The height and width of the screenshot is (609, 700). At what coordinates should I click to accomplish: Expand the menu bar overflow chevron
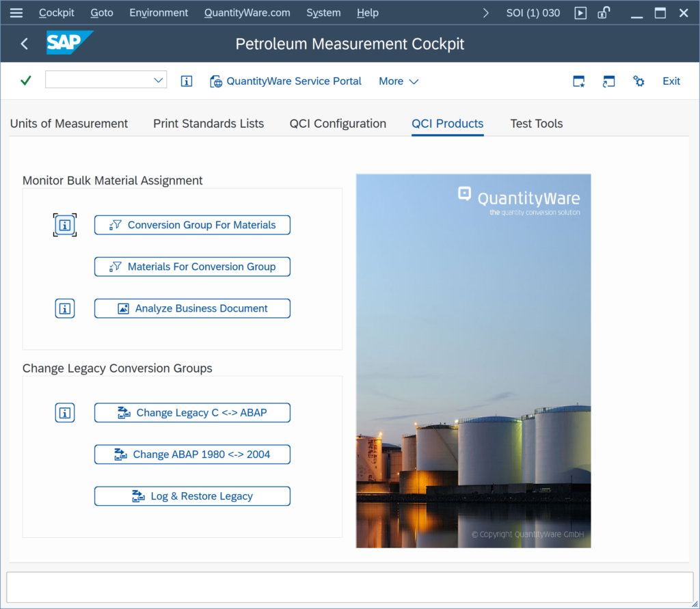pyautogui.click(x=486, y=13)
